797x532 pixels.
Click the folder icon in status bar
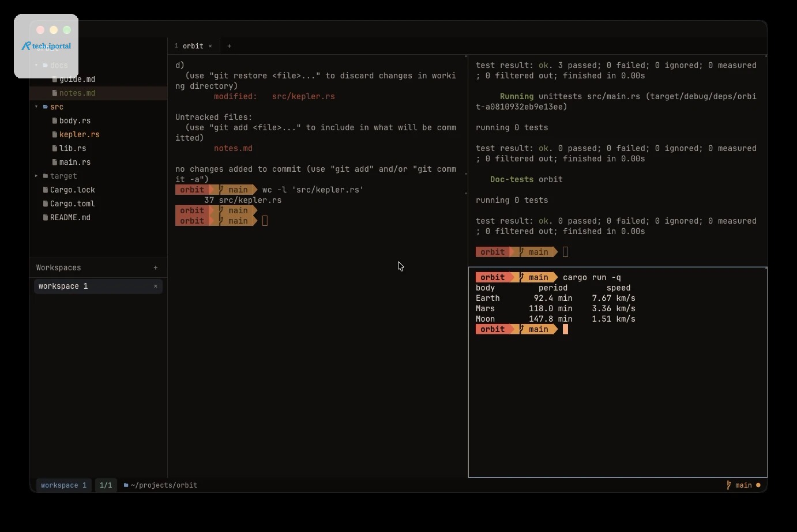point(126,485)
